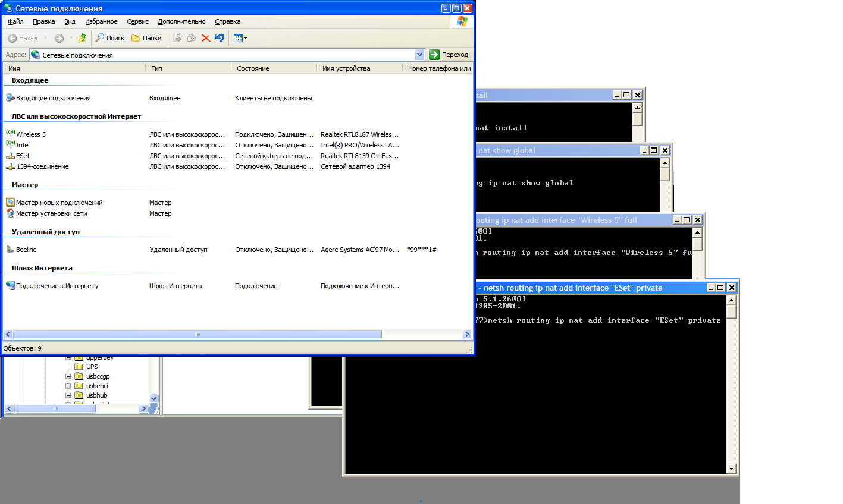Open the Сервис menu
The image size is (843, 504).
tap(137, 21)
